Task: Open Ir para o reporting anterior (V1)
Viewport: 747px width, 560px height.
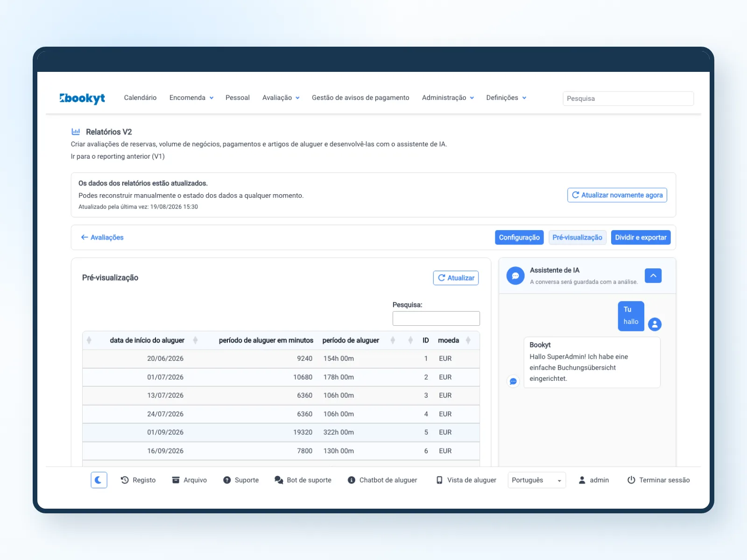Action: (x=118, y=156)
